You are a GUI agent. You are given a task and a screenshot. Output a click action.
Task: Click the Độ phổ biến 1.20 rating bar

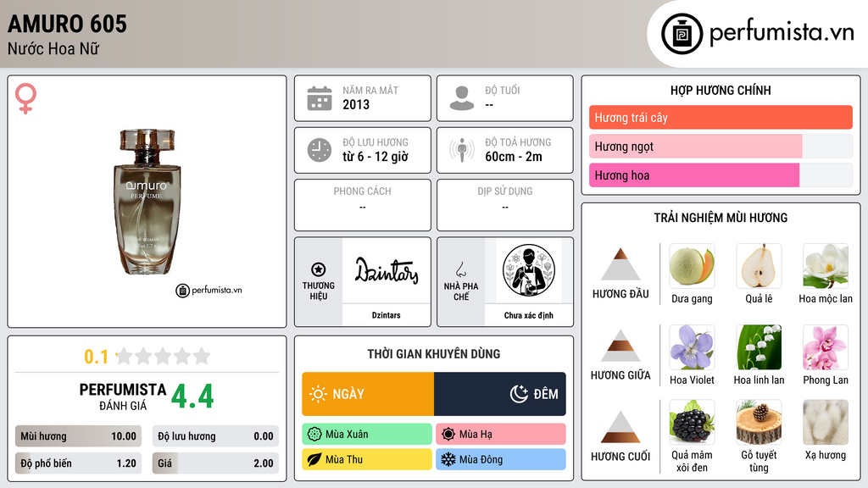tap(78, 463)
